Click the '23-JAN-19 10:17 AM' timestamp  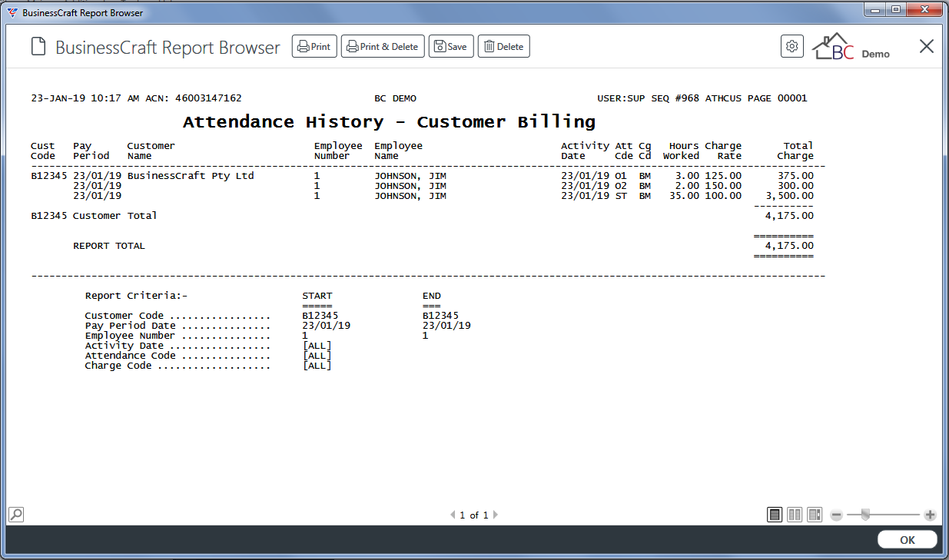tap(85, 98)
